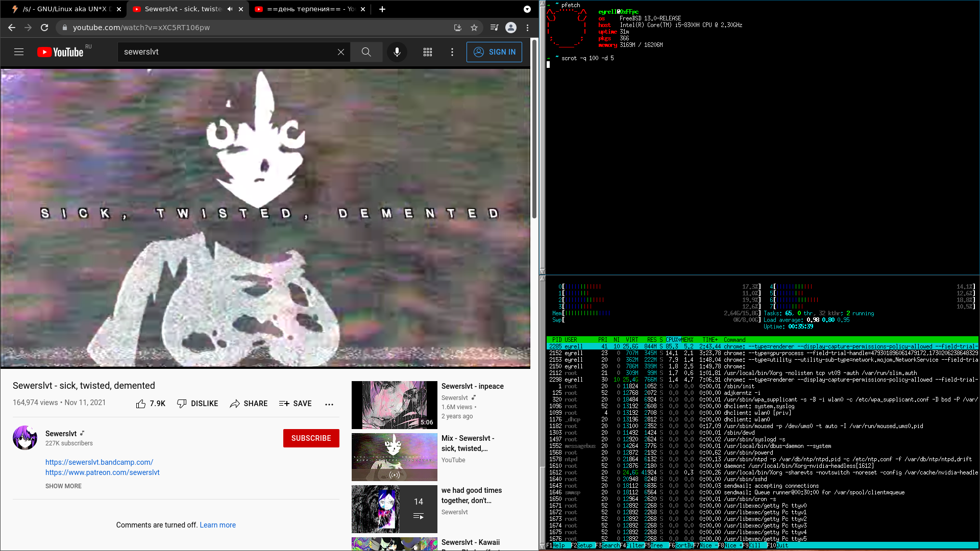Share the video
The height and width of the screenshot is (551, 980).
pos(249,404)
